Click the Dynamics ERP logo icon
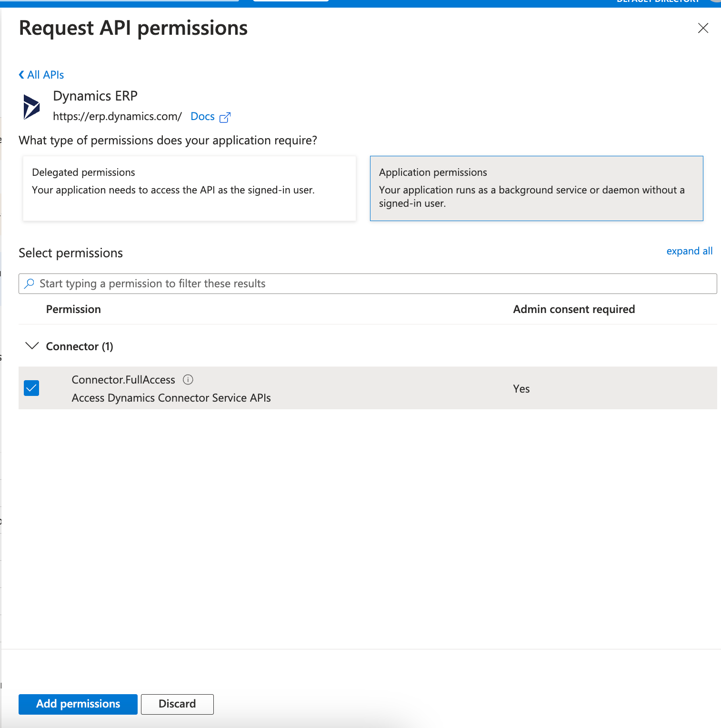 32,106
